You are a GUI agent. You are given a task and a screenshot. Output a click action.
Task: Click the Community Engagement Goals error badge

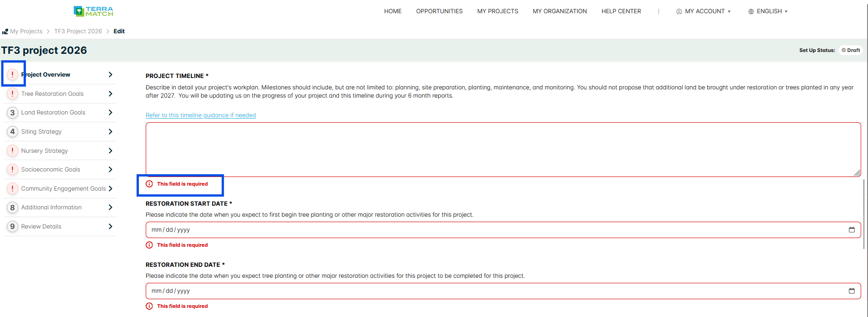click(12, 188)
